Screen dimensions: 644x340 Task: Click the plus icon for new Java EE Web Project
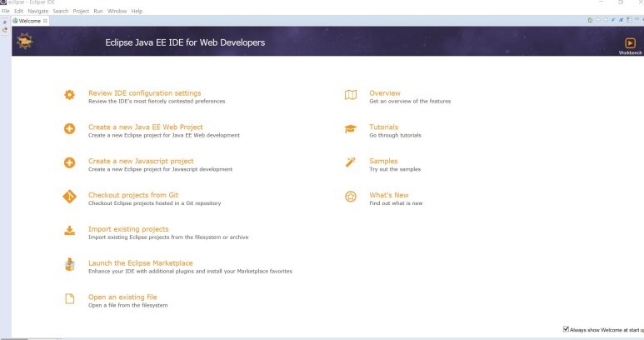click(69, 128)
